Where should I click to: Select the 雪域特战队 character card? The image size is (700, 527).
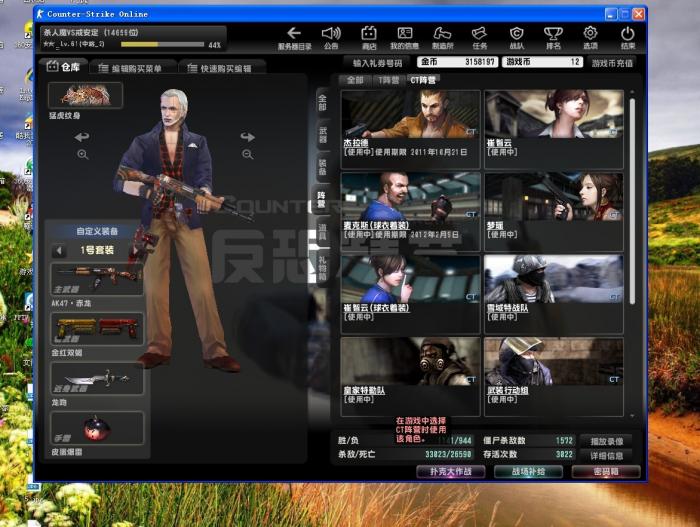pos(554,294)
